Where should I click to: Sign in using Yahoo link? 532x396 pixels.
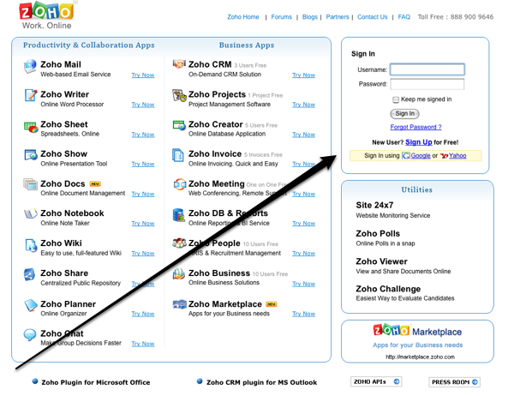click(x=457, y=156)
